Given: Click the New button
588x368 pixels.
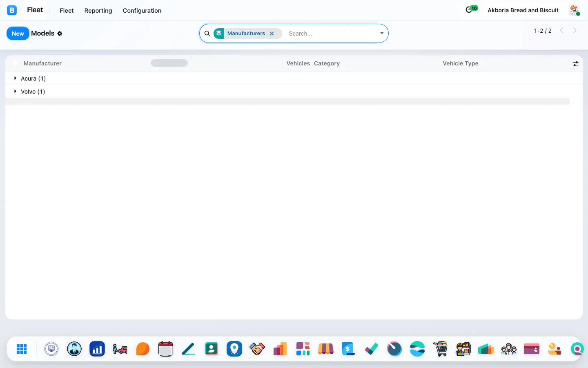Looking at the screenshot, I should (18, 34).
